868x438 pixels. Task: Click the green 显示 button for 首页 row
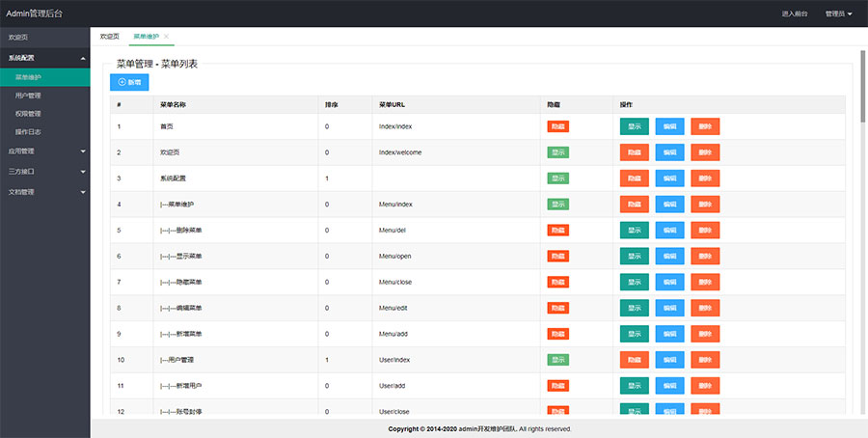point(634,126)
